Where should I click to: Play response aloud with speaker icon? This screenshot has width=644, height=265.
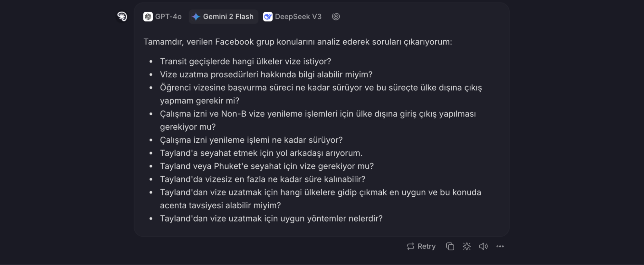(483, 246)
